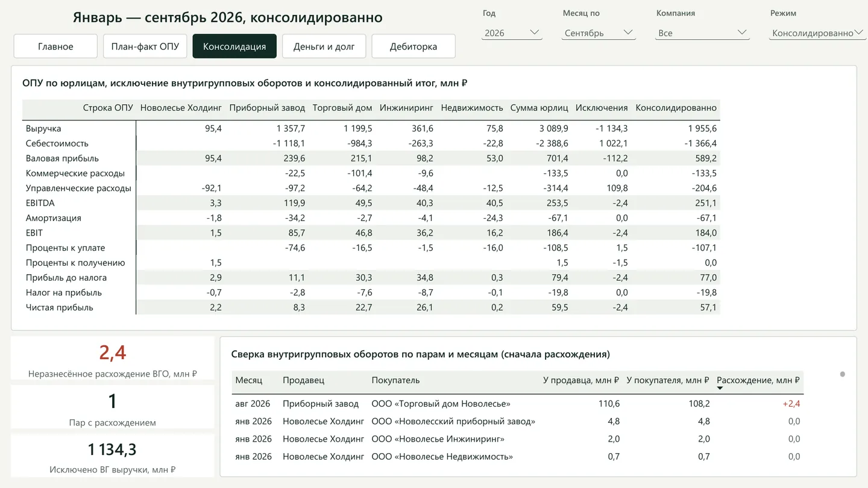The height and width of the screenshot is (488, 868).
Task: Click the sort arrow under Расхождение header
Action: (x=720, y=388)
